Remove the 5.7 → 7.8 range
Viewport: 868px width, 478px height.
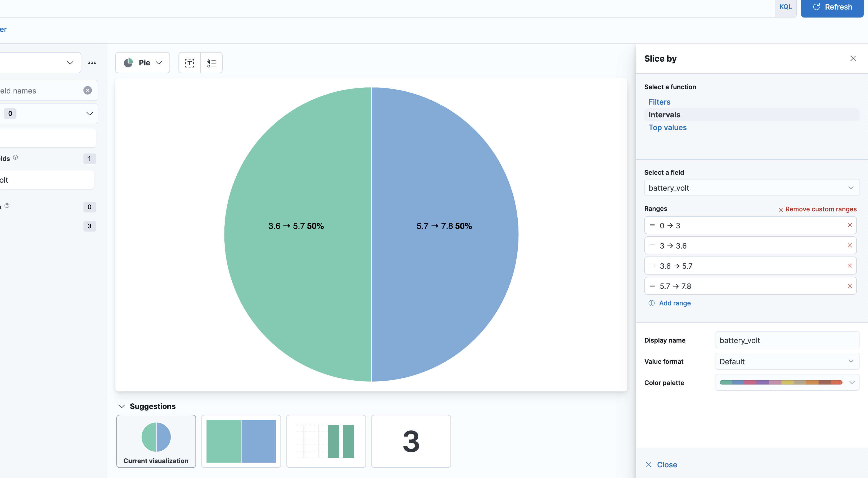click(x=849, y=286)
